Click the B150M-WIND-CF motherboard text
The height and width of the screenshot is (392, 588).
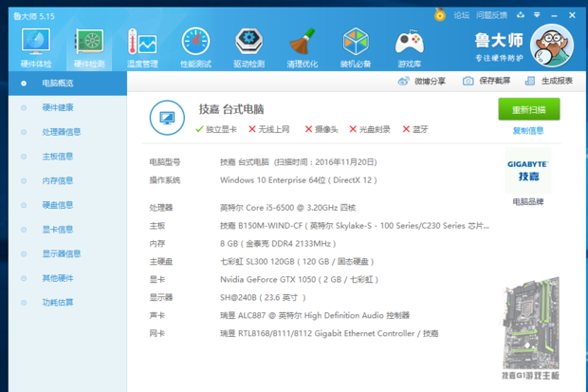[355, 226]
